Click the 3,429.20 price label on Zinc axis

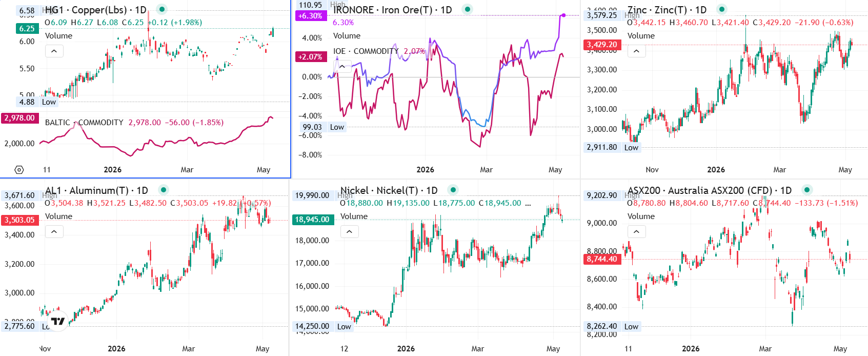point(602,45)
